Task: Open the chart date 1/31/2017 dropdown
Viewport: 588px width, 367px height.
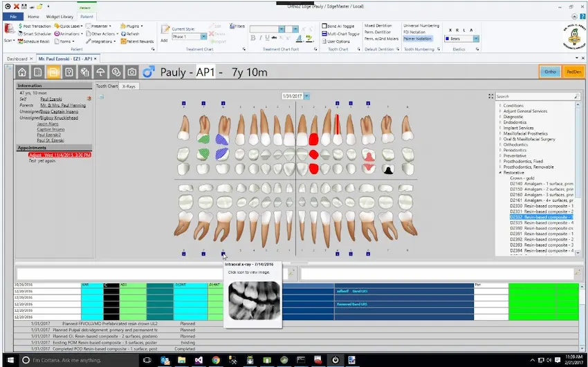Action: coord(306,96)
